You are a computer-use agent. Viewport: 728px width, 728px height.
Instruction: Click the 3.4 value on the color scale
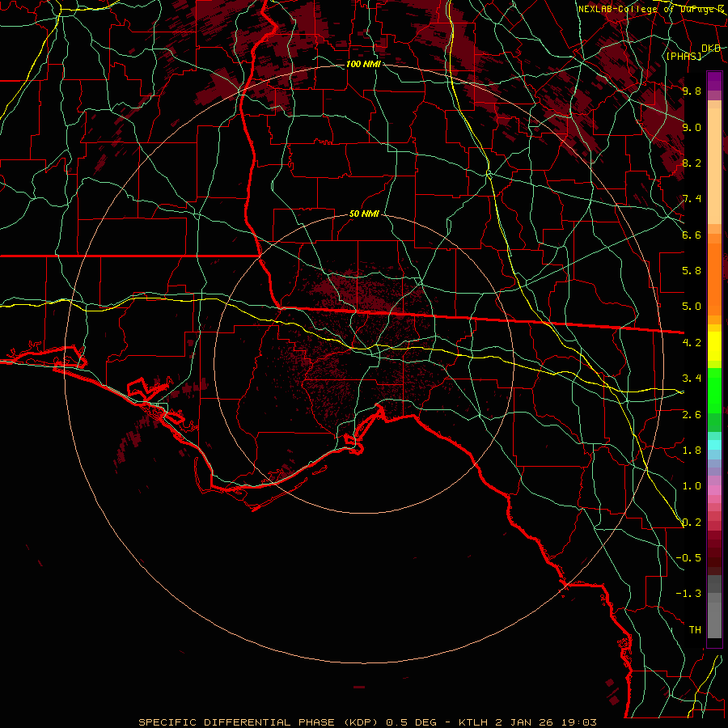coord(692,379)
